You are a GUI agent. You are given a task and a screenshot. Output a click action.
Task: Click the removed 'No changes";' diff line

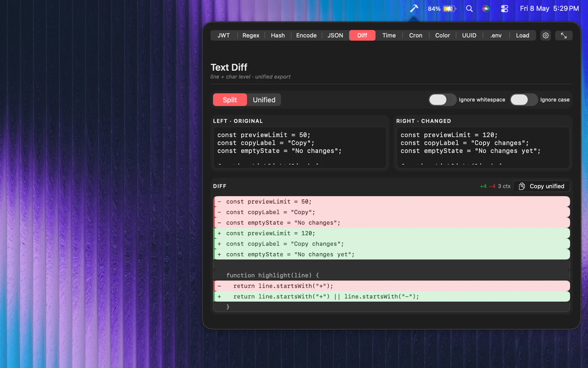coord(392,223)
